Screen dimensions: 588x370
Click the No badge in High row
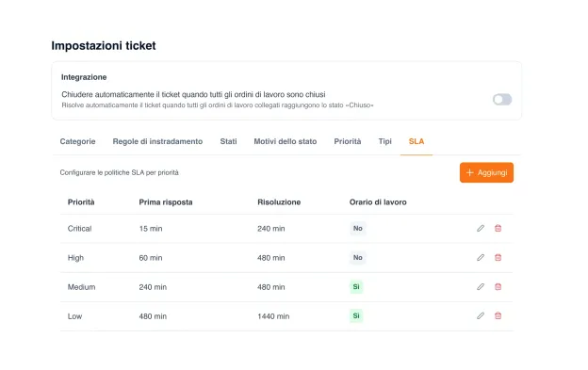(358, 257)
